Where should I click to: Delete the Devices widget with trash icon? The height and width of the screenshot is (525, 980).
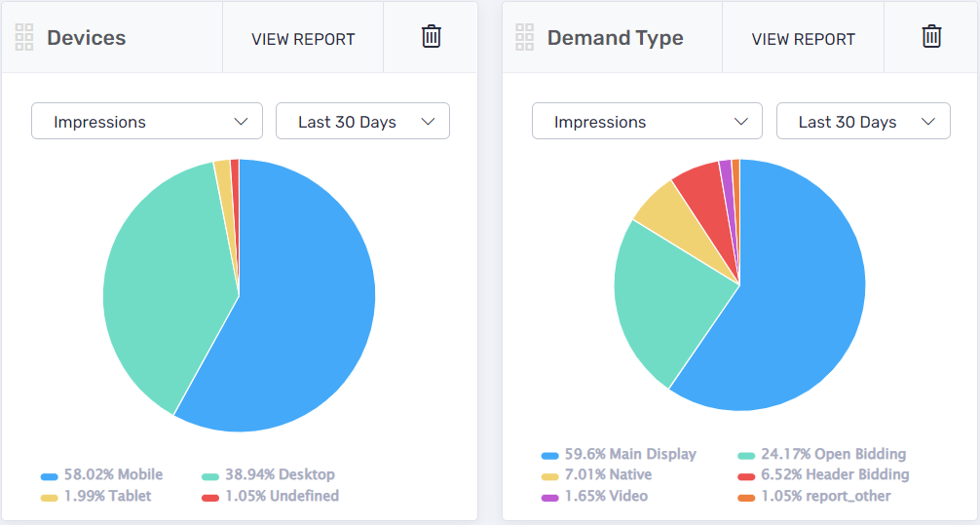tap(431, 37)
